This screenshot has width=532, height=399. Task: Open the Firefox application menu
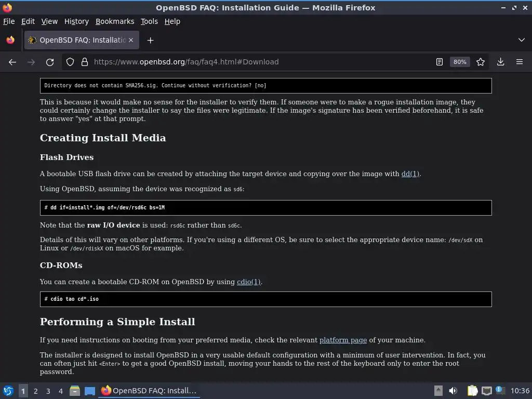click(x=520, y=62)
